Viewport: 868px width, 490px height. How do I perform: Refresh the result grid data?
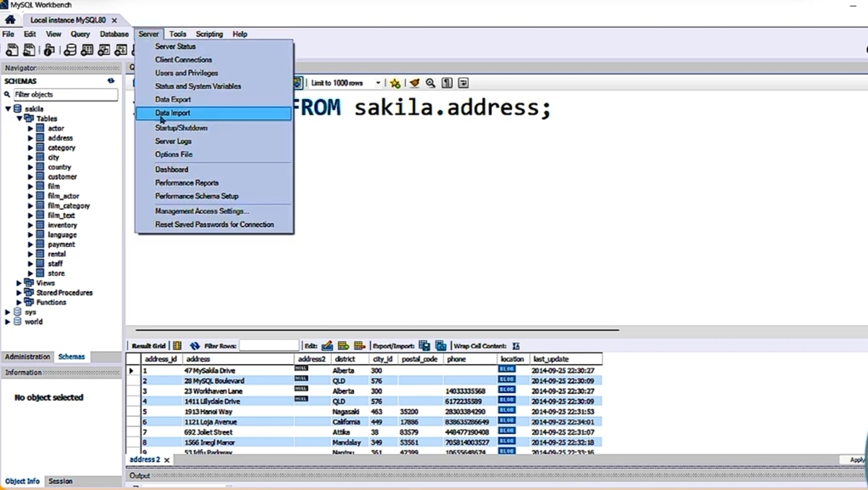[195, 346]
